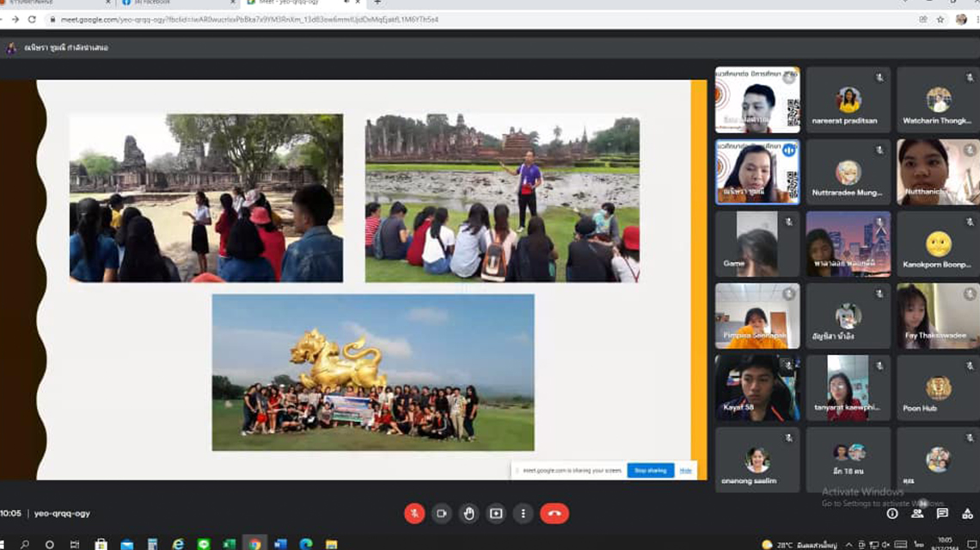Unmute the microphone in the Meet controls
The width and height of the screenshot is (980, 550).
point(414,513)
